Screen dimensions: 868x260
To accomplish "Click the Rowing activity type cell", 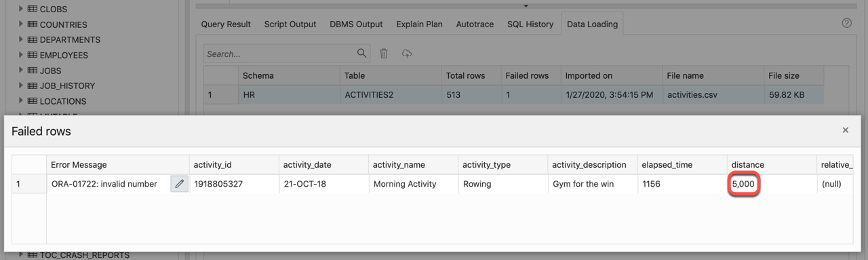I will pyautogui.click(x=502, y=184).
